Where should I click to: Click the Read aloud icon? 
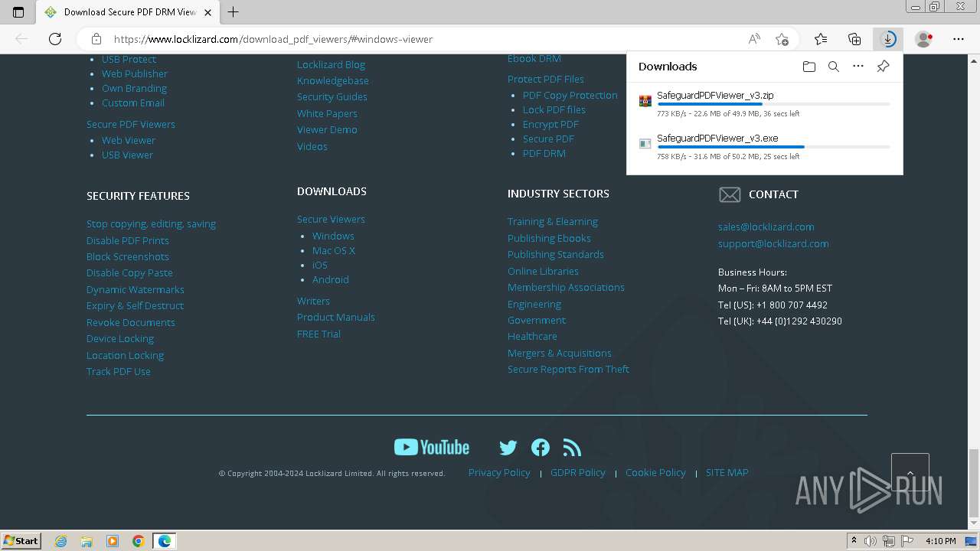click(x=754, y=39)
